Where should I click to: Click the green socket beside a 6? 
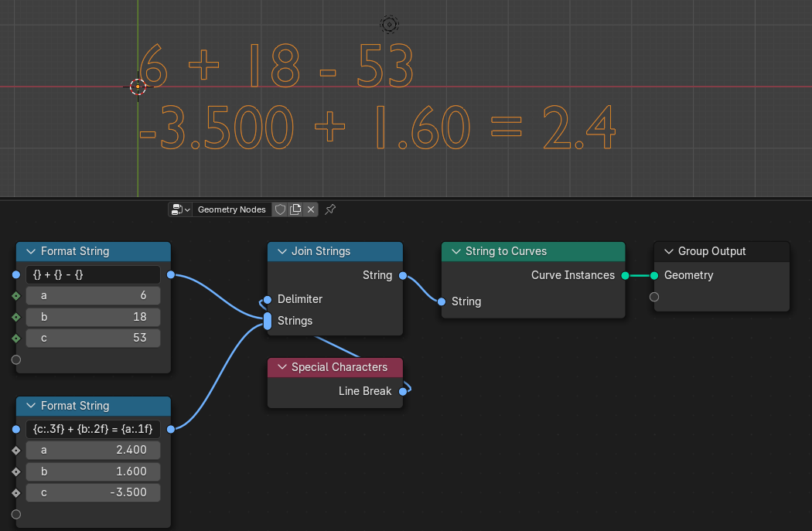[16, 296]
